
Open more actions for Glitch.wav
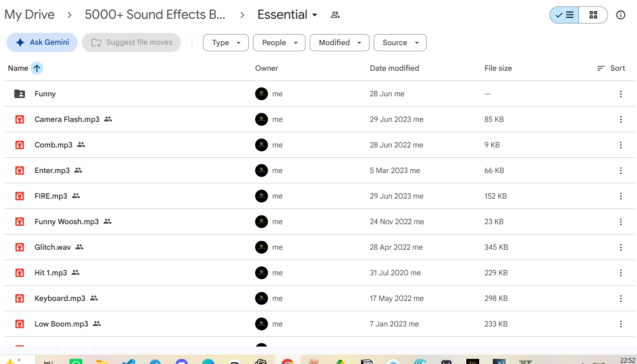point(621,247)
